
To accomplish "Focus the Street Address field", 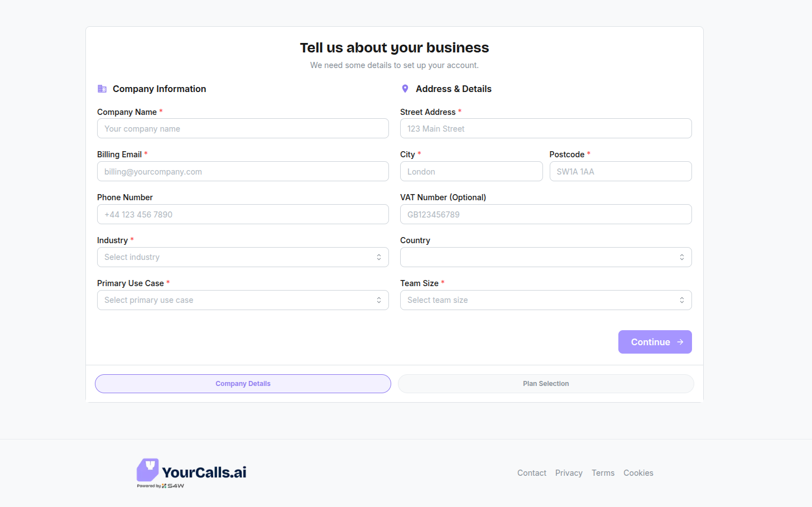I will (546, 128).
